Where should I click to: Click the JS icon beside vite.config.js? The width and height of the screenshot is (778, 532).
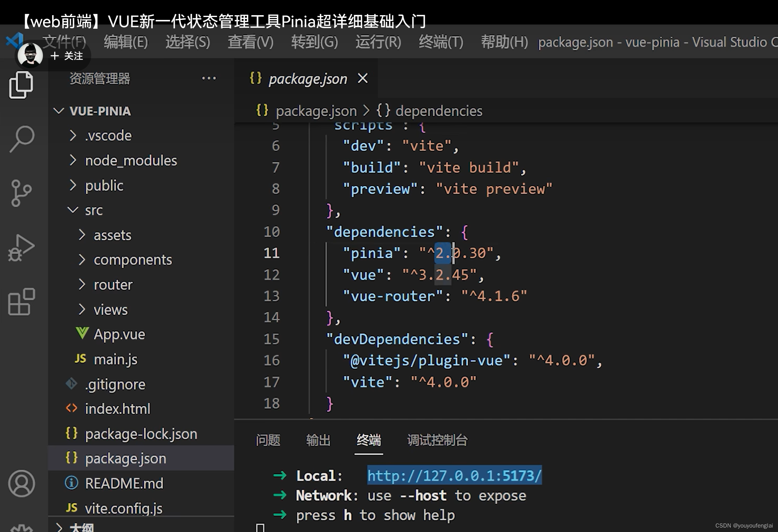pyautogui.click(x=71, y=508)
